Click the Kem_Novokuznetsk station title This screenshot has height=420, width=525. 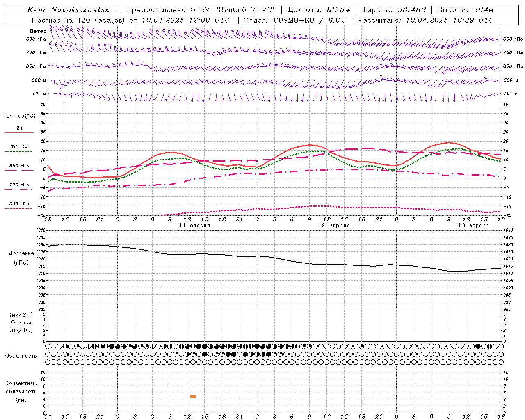coord(68,10)
